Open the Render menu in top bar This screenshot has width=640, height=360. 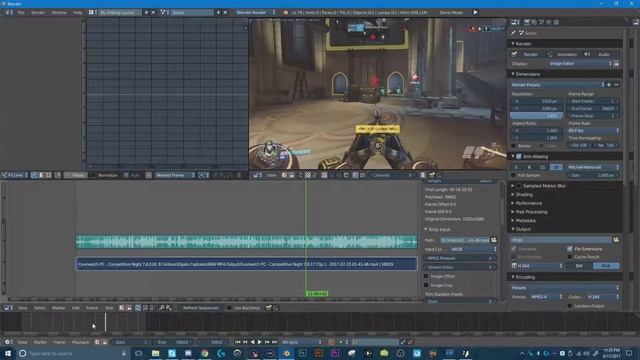click(38, 13)
